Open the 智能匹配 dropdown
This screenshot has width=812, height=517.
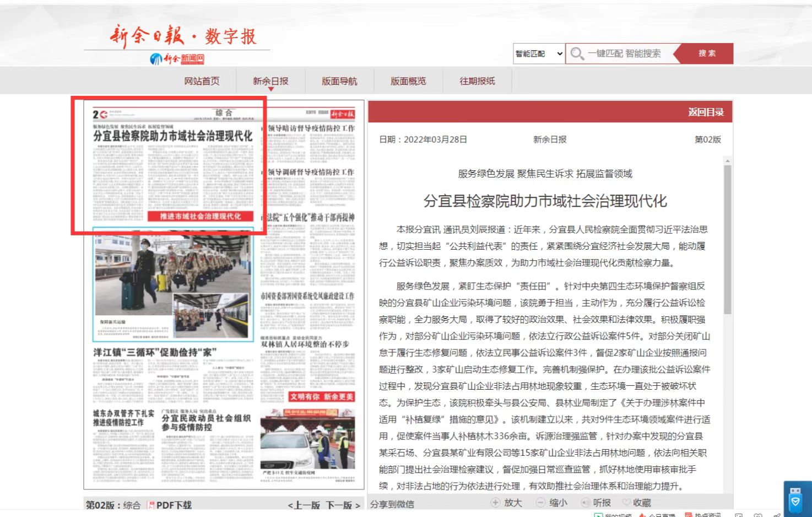539,53
